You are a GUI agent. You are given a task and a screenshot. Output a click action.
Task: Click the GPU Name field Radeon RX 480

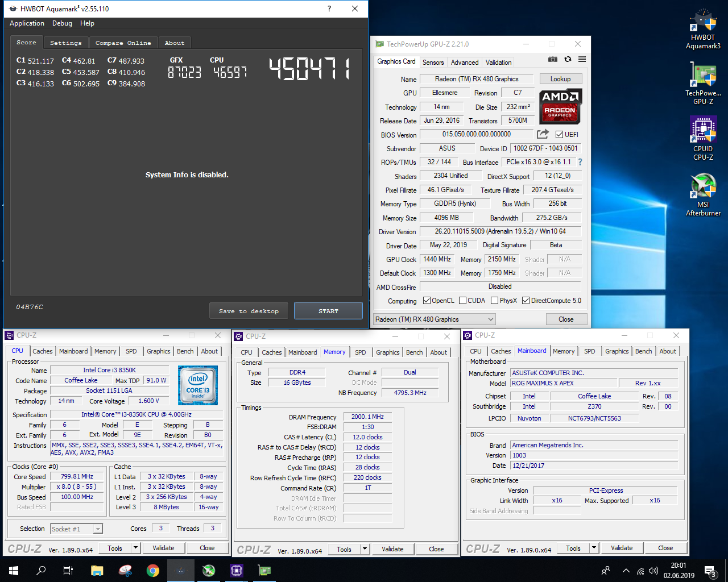[x=477, y=79]
